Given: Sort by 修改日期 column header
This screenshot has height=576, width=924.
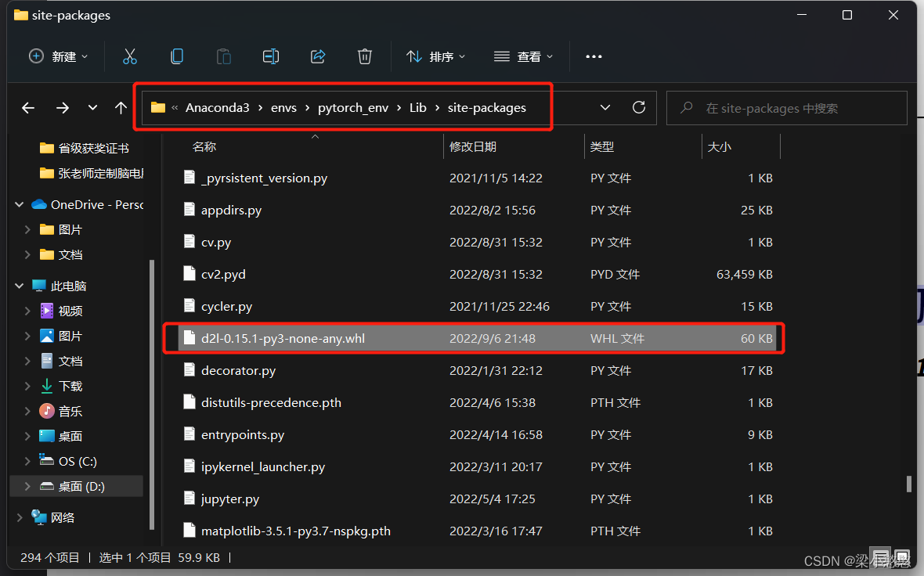Looking at the screenshot, I should tap(473, 146).
